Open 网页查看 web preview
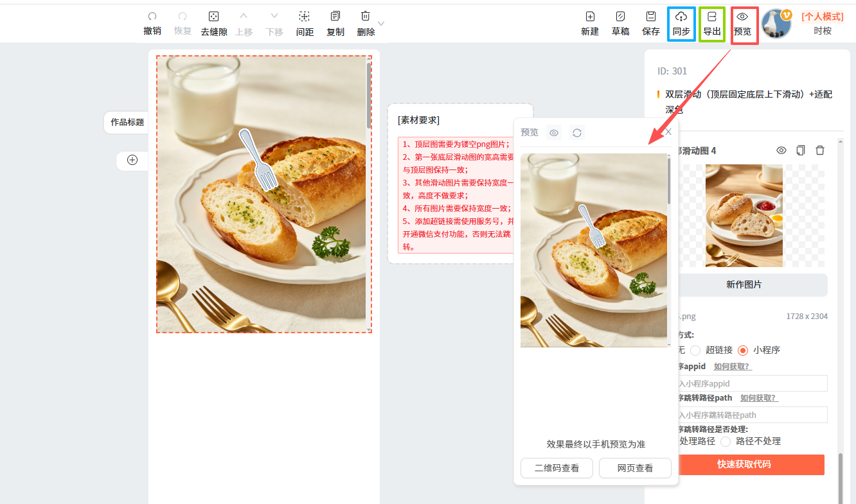Viewport: 856px width, 504px height. pyautogui.click(x=635, y=468)
